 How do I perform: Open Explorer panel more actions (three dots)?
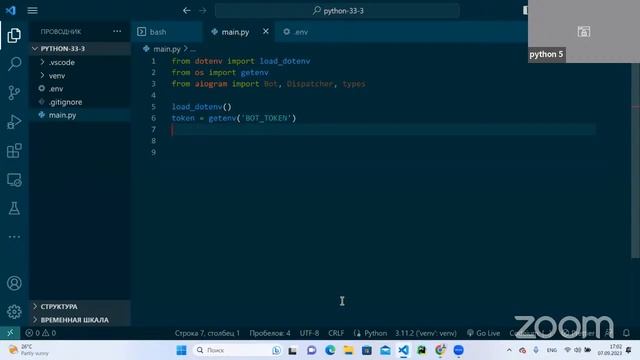117,31
